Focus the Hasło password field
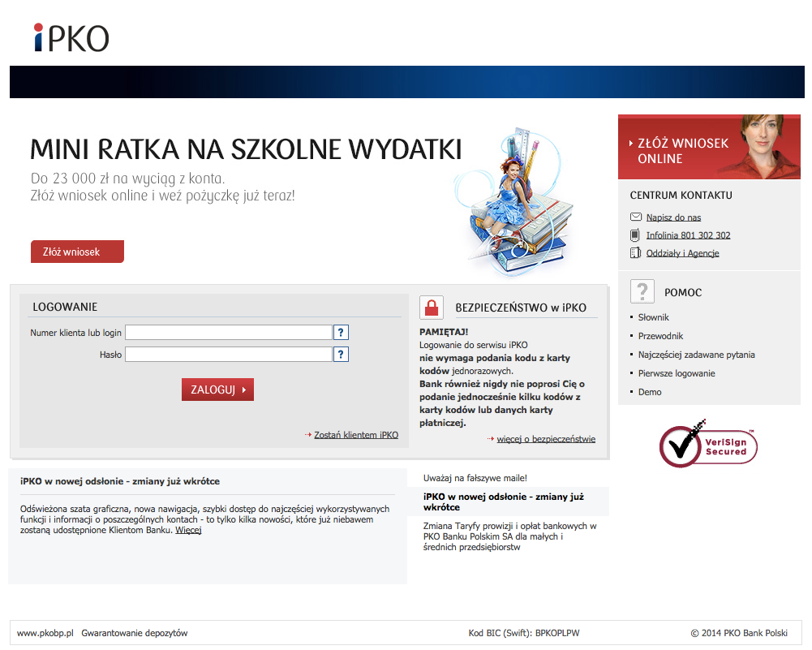Screen dimensions: 812x650 tap(229, 355)
